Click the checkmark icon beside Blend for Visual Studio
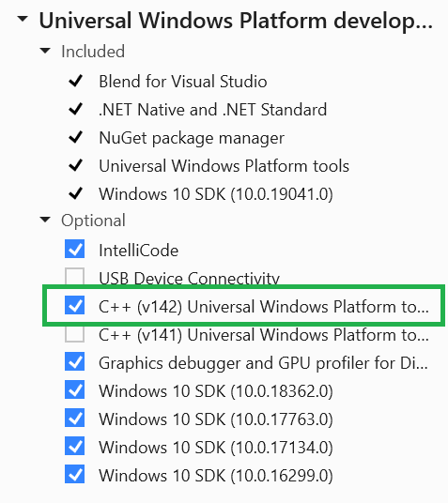448x503 pixels. pyautogui.click(x=76, y=81)
